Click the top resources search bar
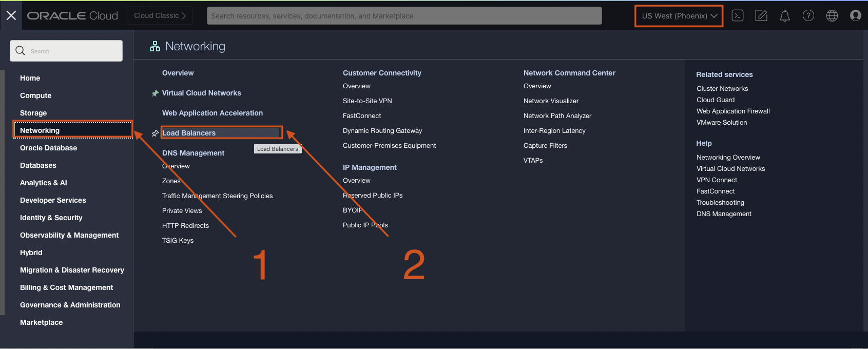This screenshot has width=868, height=349. click(x=404, y=16)
